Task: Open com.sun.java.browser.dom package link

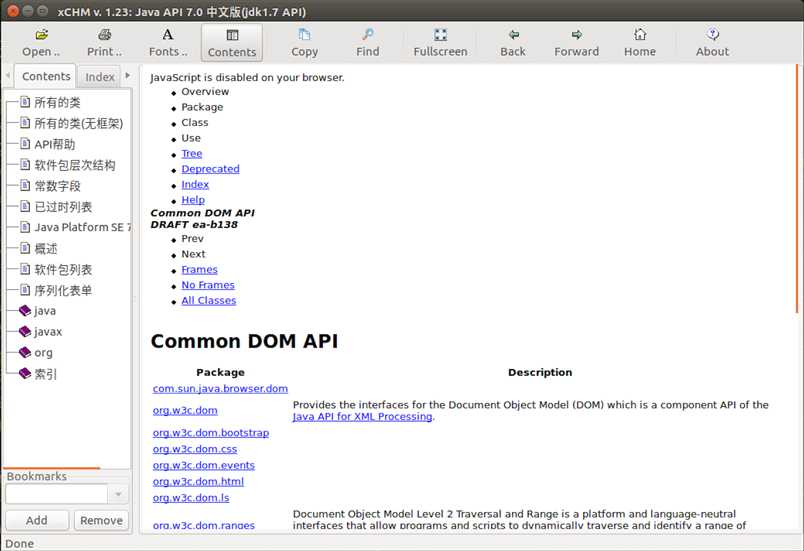Action: (x=220, y=389)
